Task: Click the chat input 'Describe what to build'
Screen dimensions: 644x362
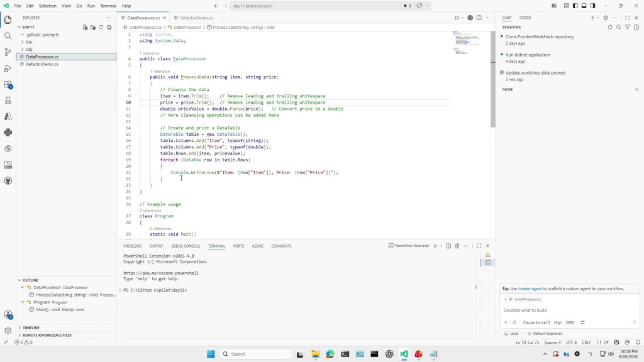Action: coord(569,310)
